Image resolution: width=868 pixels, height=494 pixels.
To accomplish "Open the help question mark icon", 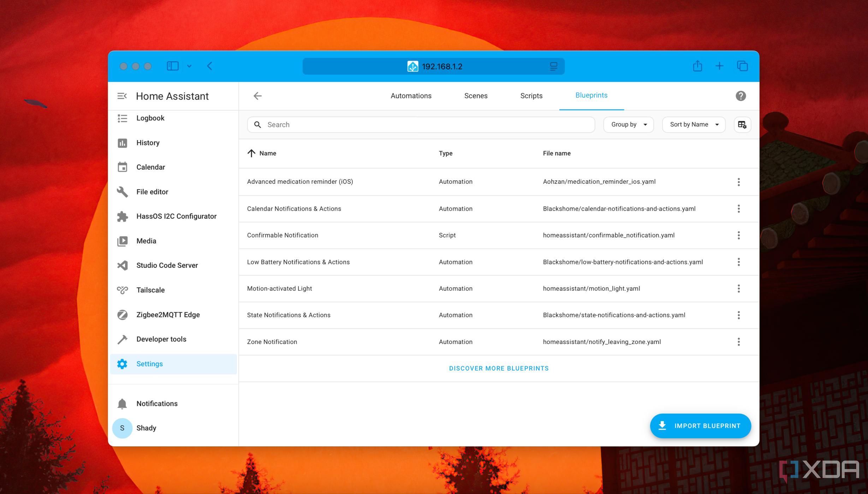I will (741, 96).
